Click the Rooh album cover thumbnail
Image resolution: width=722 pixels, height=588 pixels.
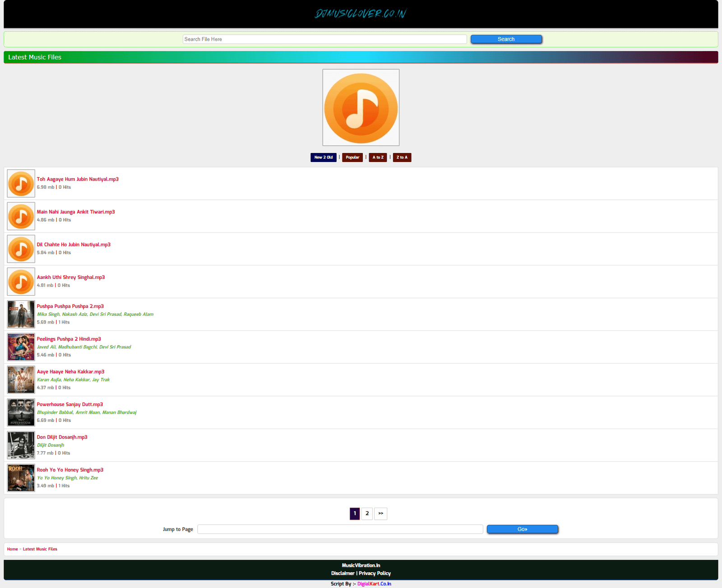(x=21, y=478)
